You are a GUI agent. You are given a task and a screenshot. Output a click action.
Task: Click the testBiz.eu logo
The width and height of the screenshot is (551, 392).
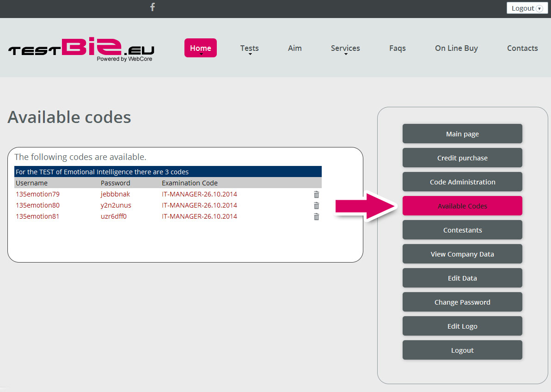click(81, 49)
